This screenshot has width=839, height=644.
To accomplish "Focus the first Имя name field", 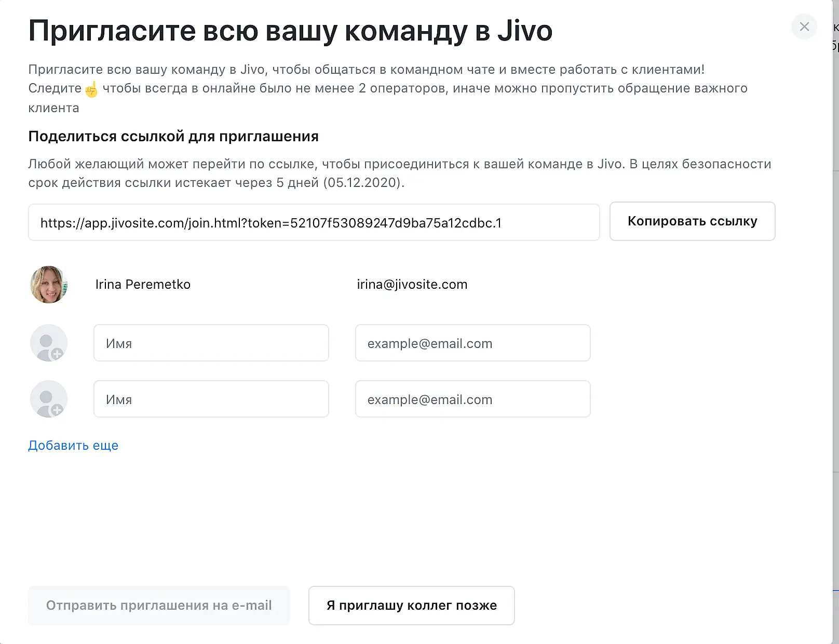I will pos(211,343).
